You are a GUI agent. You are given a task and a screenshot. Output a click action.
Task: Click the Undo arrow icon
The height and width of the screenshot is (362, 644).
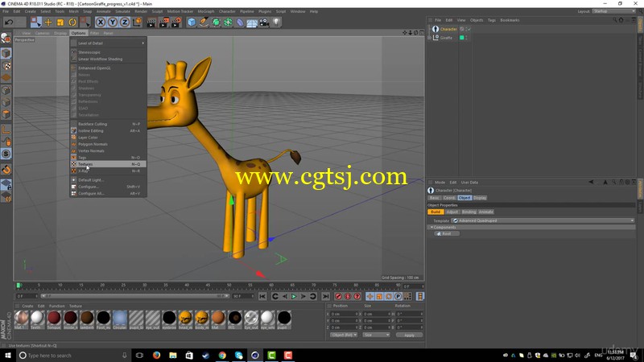(x=9, y=23)
